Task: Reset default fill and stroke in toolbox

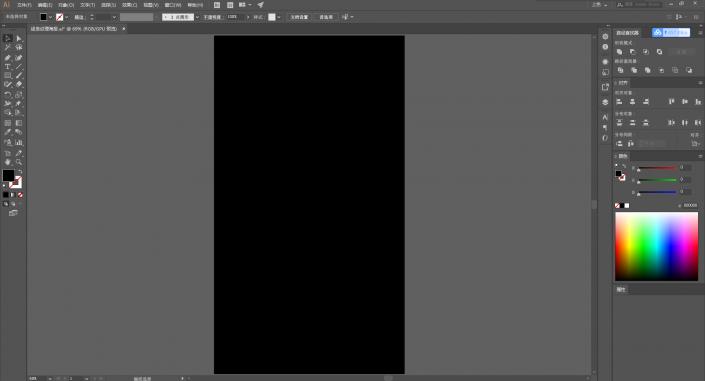Action: (4, 186)
